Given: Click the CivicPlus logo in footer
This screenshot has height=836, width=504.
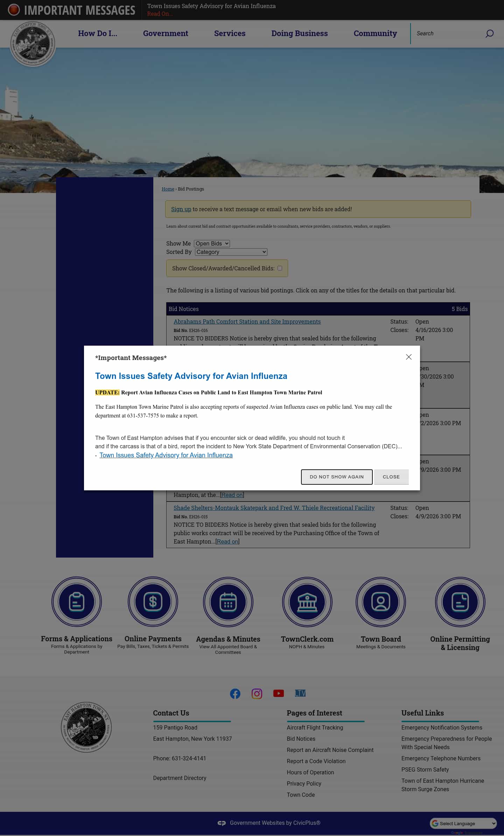Looking at the screenshot, I should [x=222, y=823].
